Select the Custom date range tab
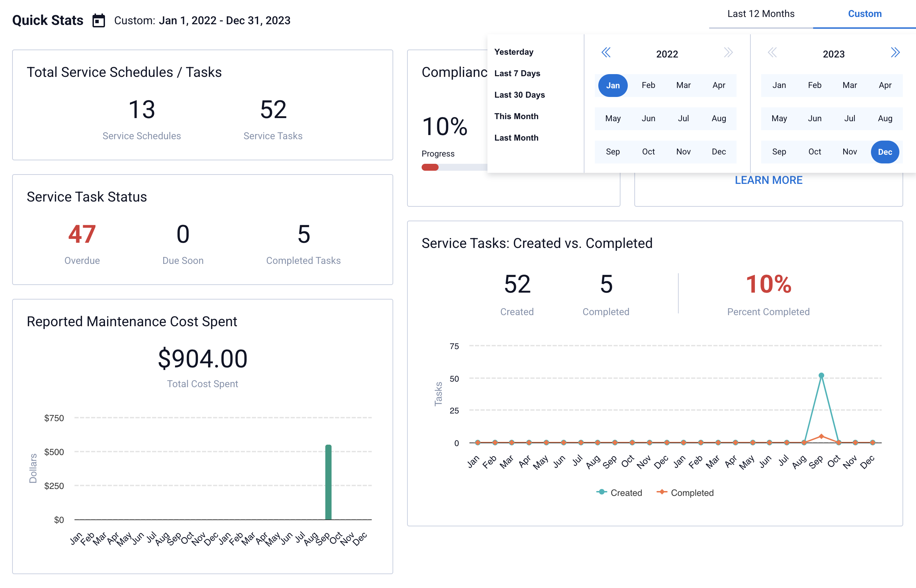The width and height of the screenshot is (916, 588). 864,14
